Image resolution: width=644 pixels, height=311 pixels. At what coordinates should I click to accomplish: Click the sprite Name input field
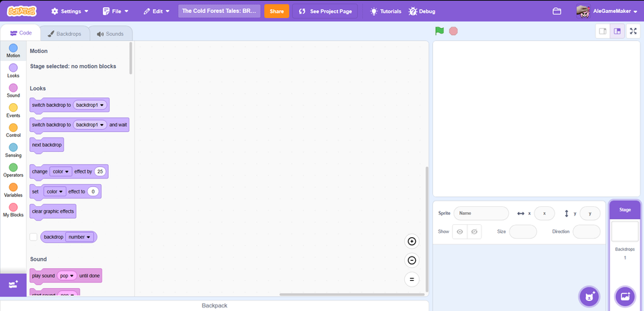(481, 214)
